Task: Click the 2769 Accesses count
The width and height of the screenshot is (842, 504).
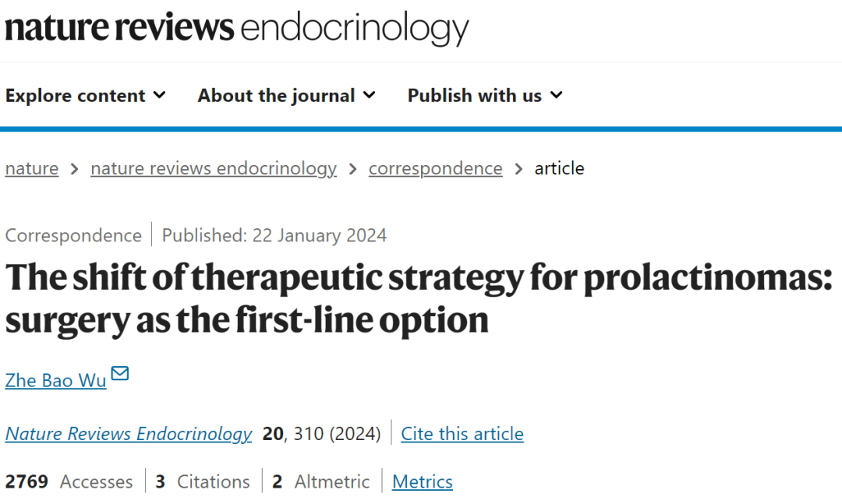Action: (69, 481)
